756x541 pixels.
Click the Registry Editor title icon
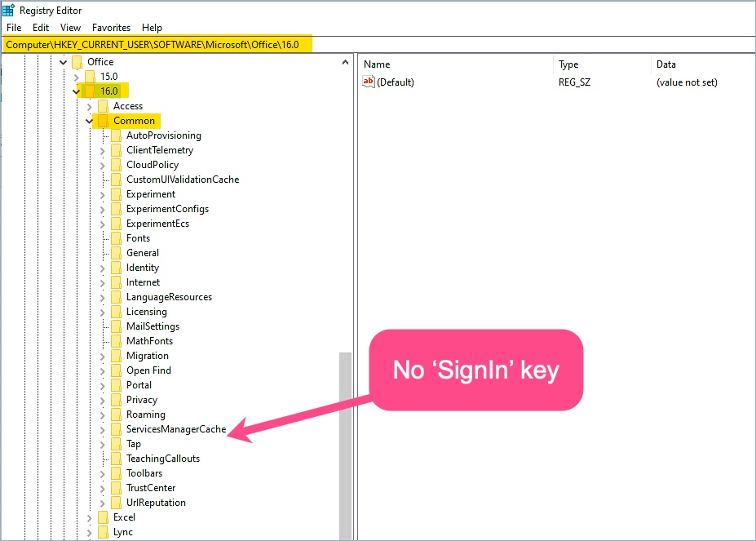point(8,10)
